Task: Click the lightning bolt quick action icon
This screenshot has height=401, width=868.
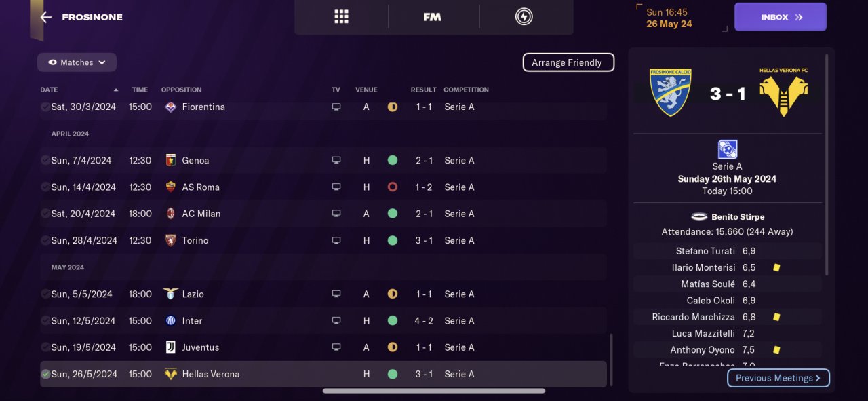Action: (524, 17)
